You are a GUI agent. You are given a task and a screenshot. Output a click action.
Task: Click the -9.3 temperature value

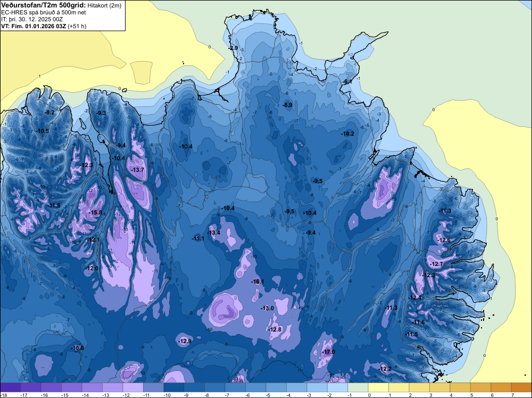101,113
